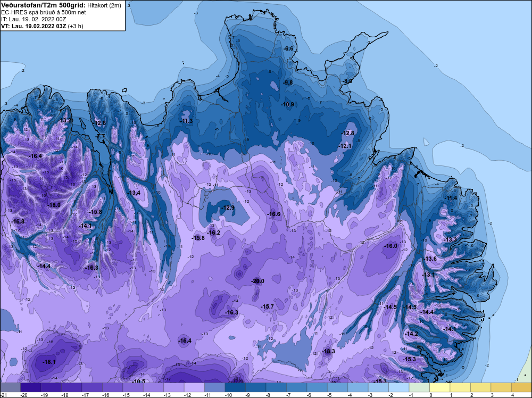
Task: Click the -18.1 temperature value
Action: click(x=49, y=362)
